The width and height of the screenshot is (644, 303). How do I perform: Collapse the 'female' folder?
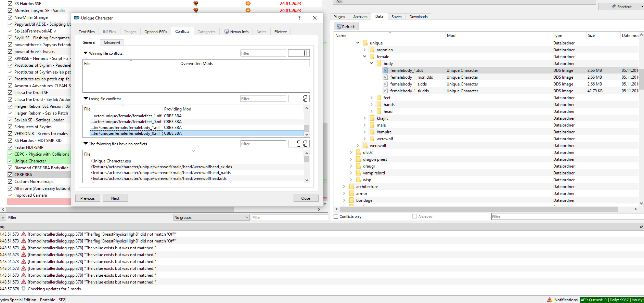click(365, 57)
